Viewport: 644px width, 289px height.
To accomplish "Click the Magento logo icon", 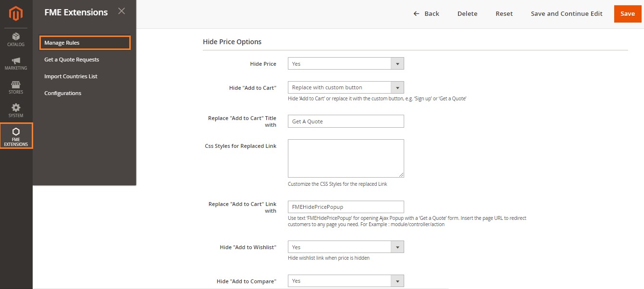I will coord(16,14).
